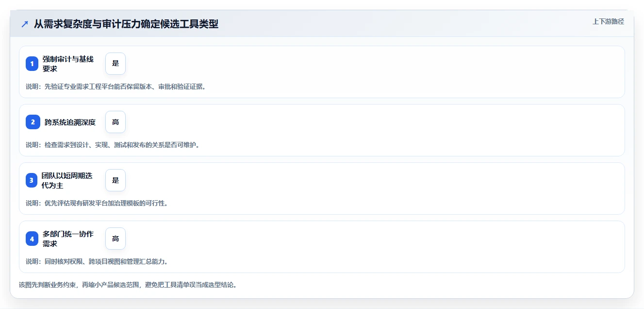Select the step 2 number badge
644x309 pixels.
(32, 122)
